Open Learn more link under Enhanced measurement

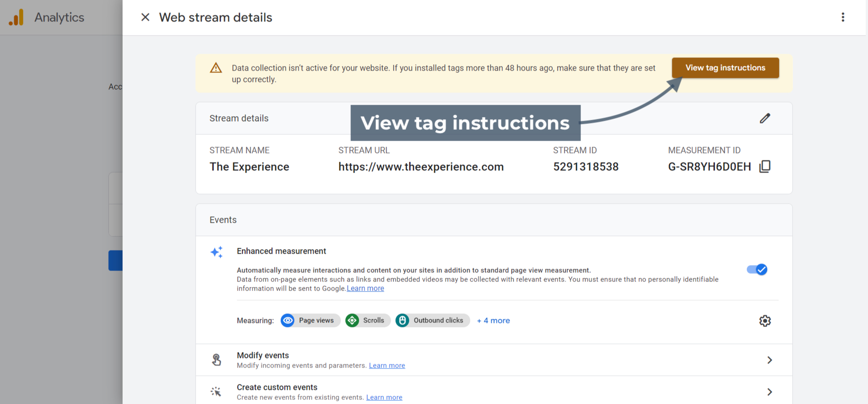365,288
